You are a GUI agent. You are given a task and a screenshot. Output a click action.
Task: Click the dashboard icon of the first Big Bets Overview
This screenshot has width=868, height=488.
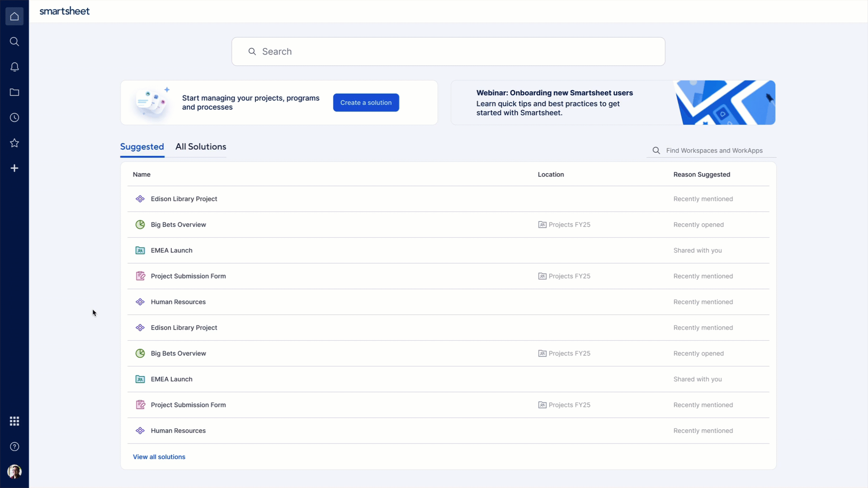click(140, 225)
